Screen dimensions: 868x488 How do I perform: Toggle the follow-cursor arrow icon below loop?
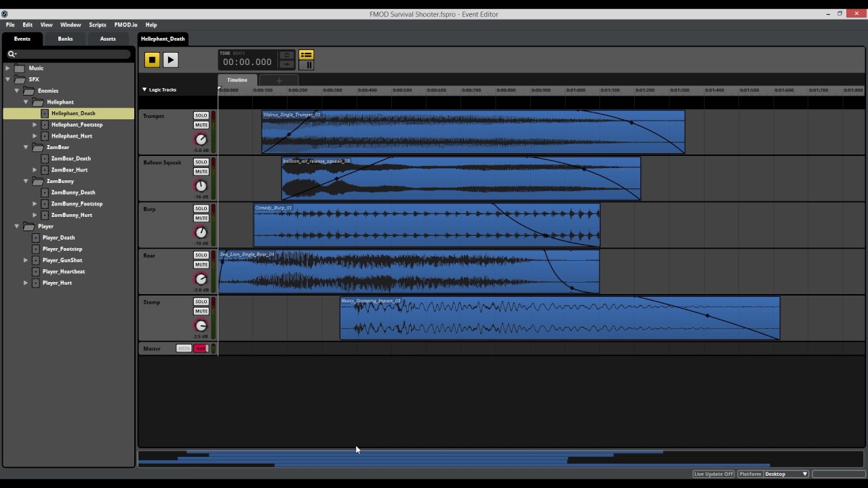pyautogui.click(x=286, y=64)
